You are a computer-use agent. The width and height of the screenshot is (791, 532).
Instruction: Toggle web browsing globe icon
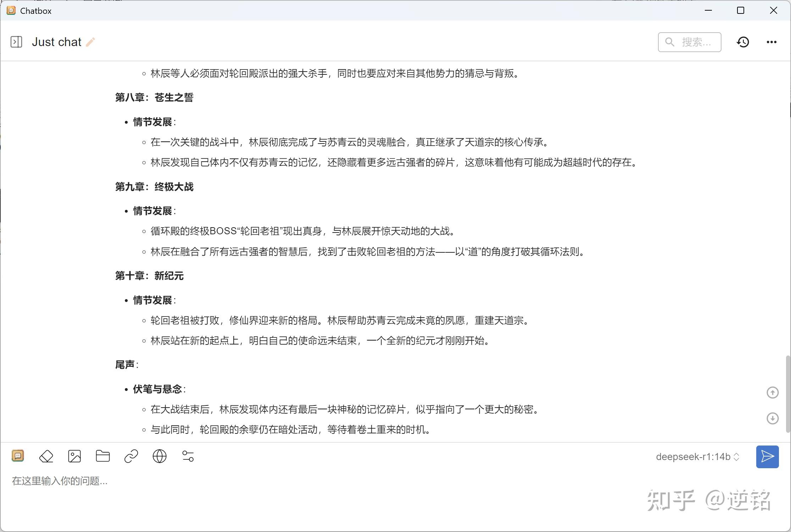[160, 456]
